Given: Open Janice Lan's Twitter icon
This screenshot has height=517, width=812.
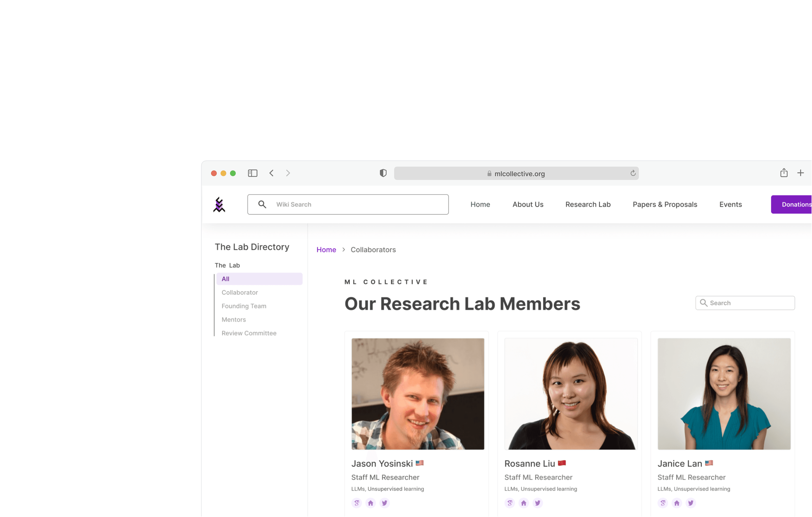Looking at the screenshot, I should (x=691, y=503).
